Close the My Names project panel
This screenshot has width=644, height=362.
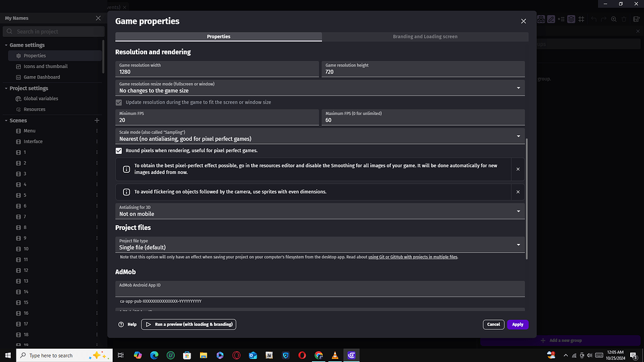pyautogui.click(x=97, y=18)
